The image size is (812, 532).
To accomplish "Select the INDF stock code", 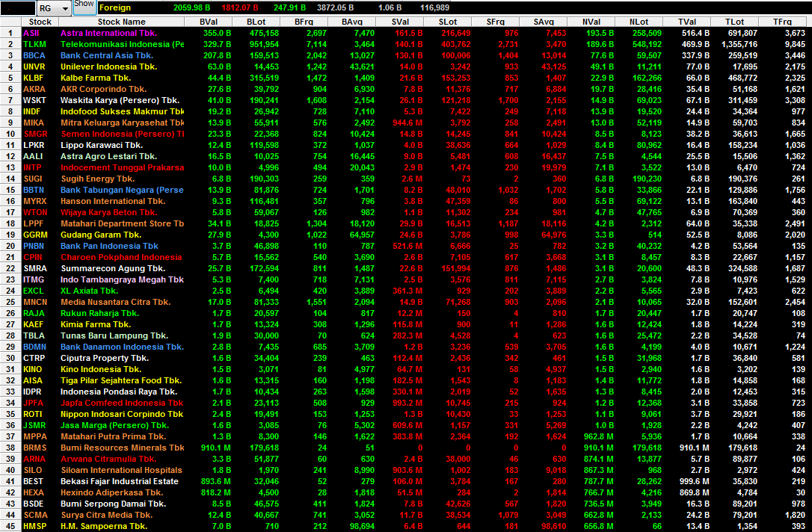I will click(31, 112).
